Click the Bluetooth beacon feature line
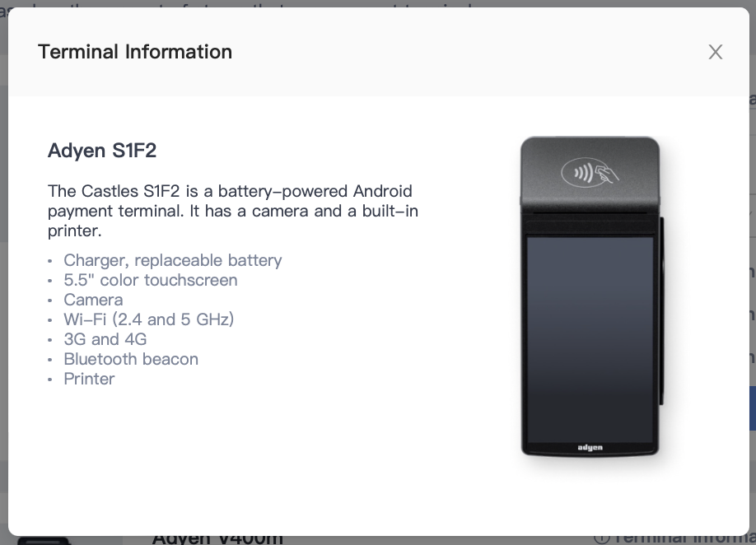The width and height of the screenshot is (756, 545). [131, 359]
